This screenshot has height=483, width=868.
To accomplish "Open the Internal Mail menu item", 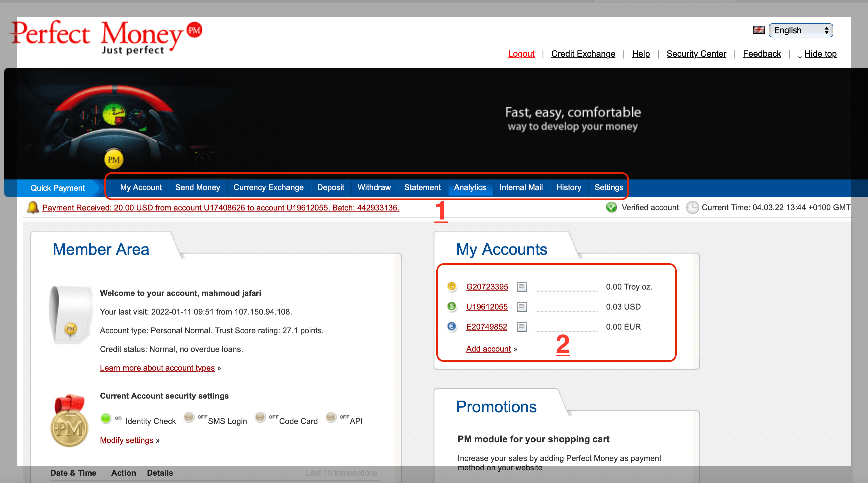I will click(521, 187).
